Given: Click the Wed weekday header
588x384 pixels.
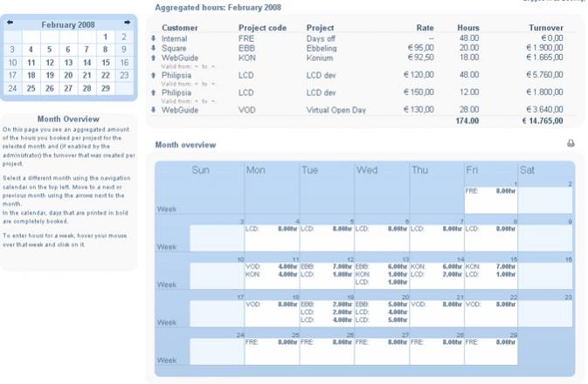Looking at the screenshot, I should click(367, 170).
